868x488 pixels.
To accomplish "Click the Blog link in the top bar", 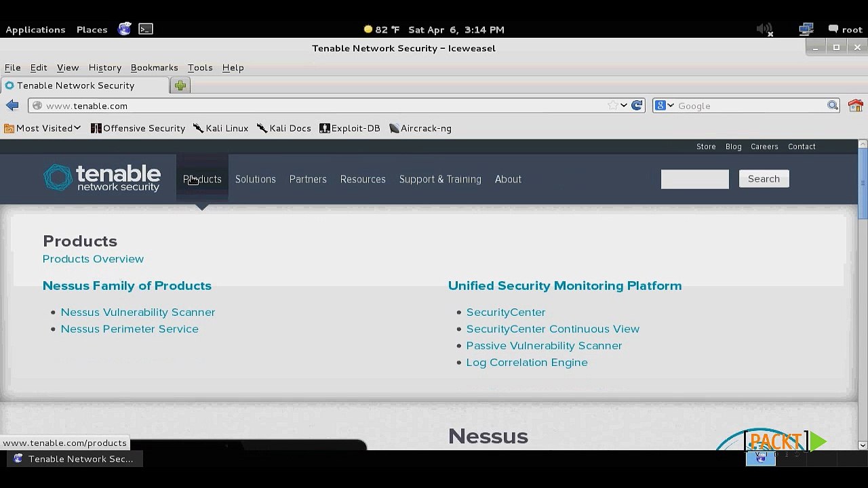I will [733, 146].
